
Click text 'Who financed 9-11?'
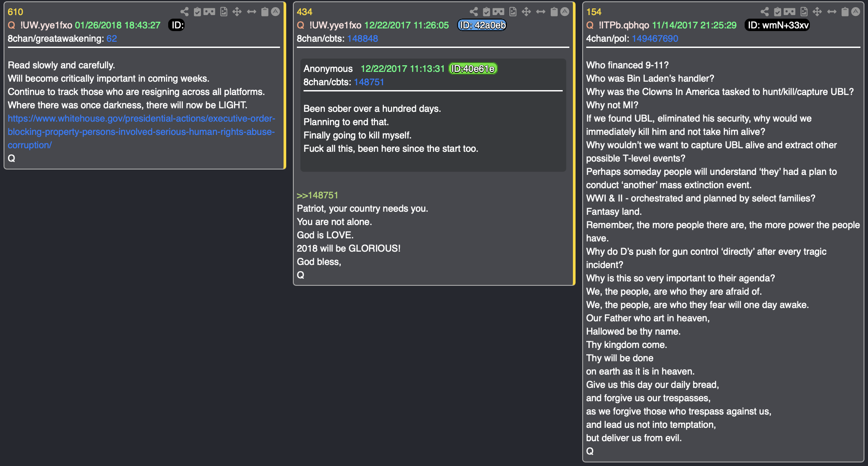point(627,65)
